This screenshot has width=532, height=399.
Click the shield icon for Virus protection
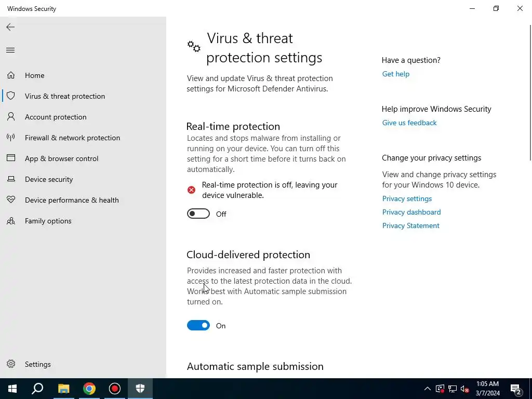click(11, 96)
